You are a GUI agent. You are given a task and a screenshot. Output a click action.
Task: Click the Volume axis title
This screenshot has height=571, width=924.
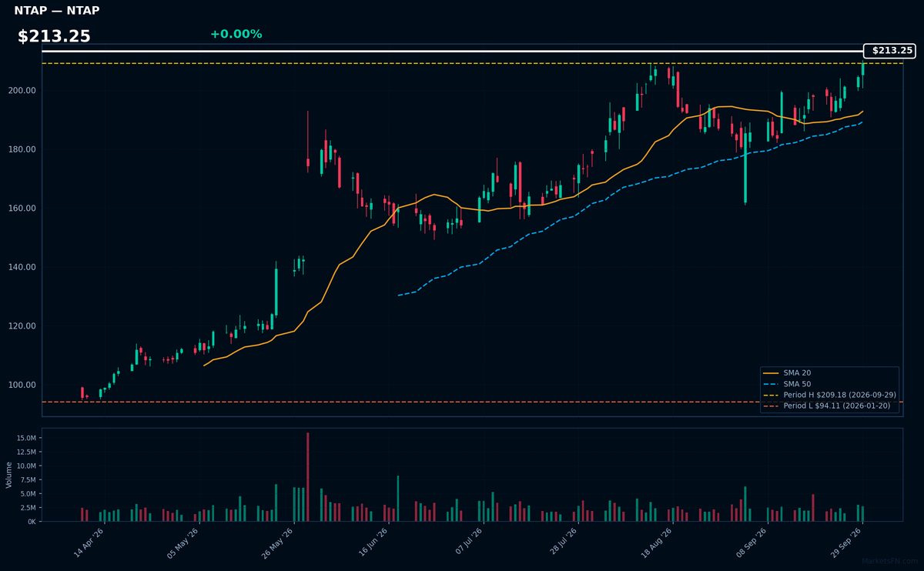point(9,475)
